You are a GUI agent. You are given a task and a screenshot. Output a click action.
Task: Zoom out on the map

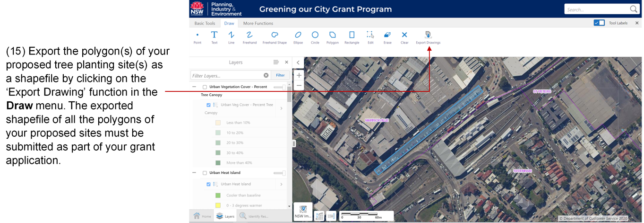point(299,86)
